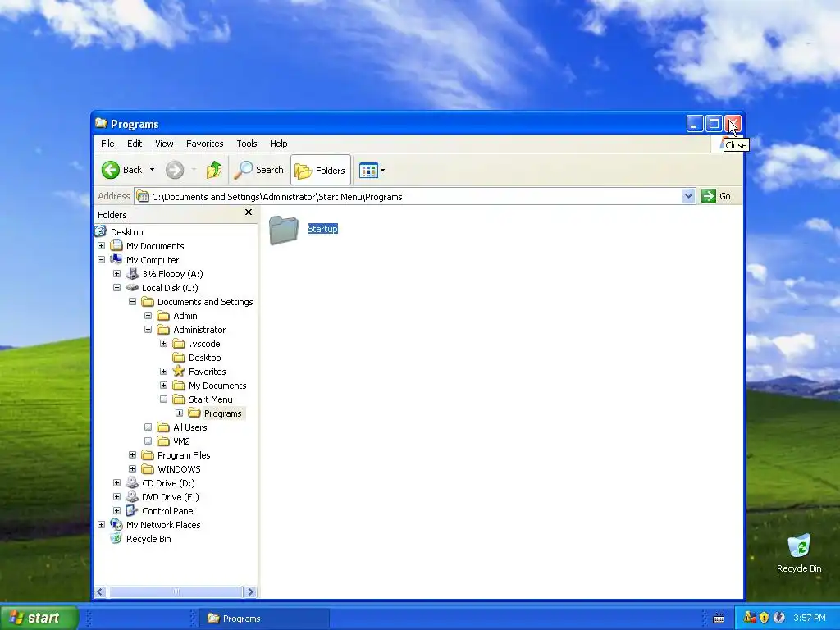Screen dimensions: 840x630
Task: Collapse the My Computer node
Action: click(101, 260)
